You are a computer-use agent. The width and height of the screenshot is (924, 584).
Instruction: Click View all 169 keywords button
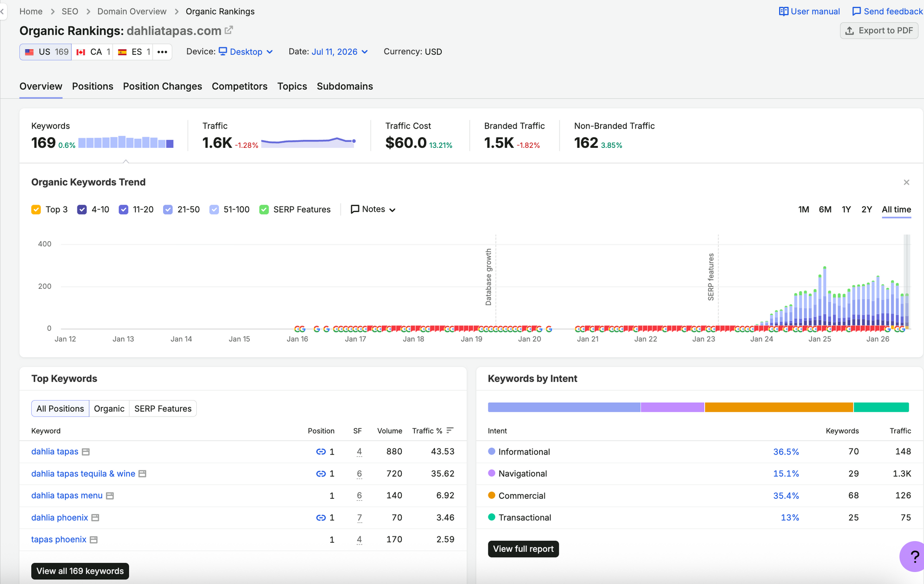[80, 571]
